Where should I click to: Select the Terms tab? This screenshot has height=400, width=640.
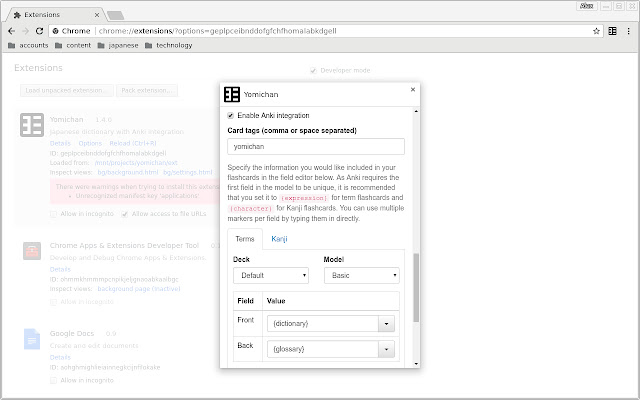245,239
